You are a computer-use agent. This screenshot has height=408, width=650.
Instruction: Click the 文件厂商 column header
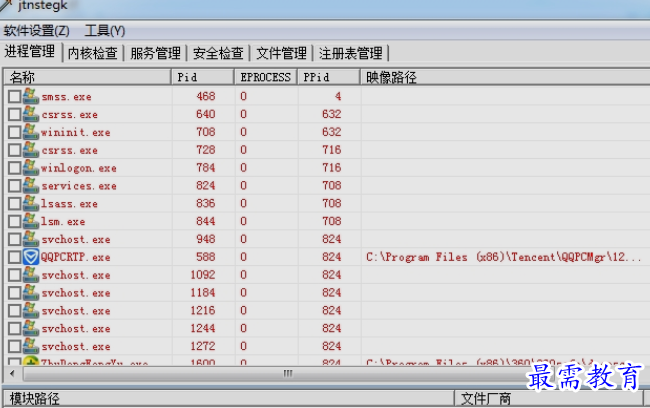point(549,399)
